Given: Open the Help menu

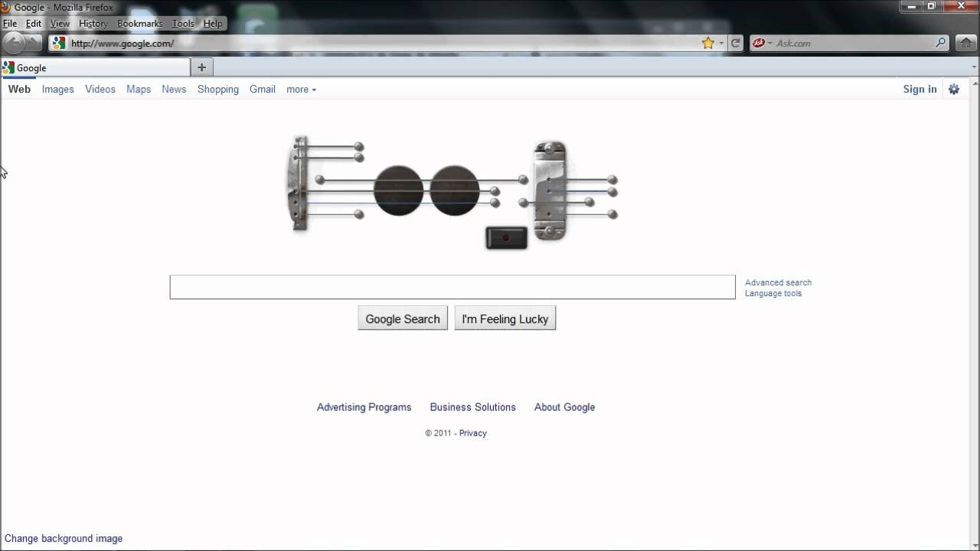Looking at the screenshot, I should click(x=213, y=24).
